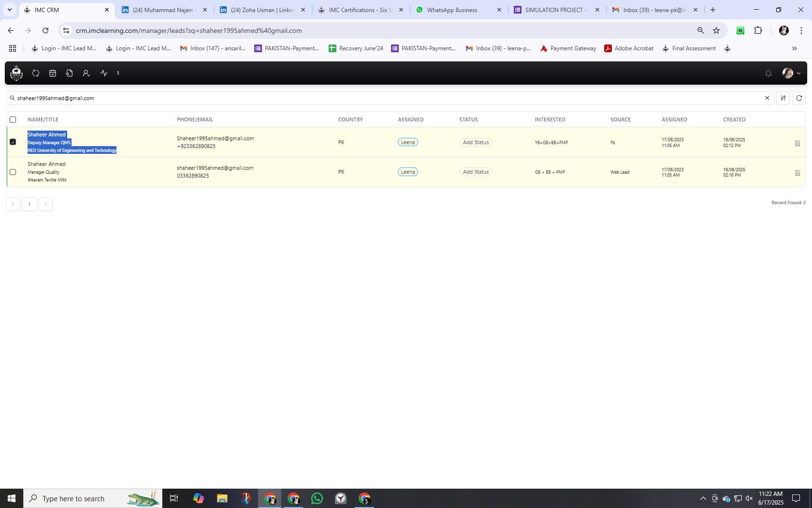The height and width of the screenshot is (508, 812).
Task: Open Task View on taskbar
Action: [x=174, y=498]
